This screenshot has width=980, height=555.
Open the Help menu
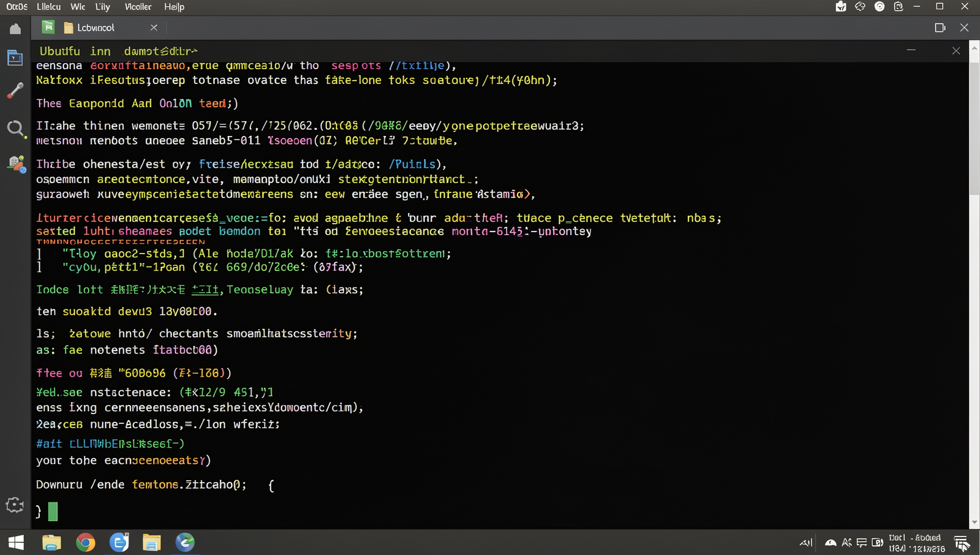tap(174, 7)
